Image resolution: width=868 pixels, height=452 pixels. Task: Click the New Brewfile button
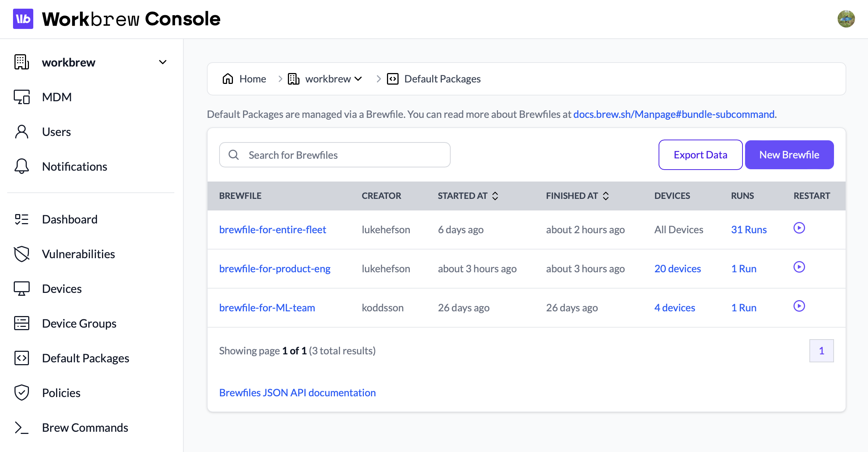coord(789,155)
